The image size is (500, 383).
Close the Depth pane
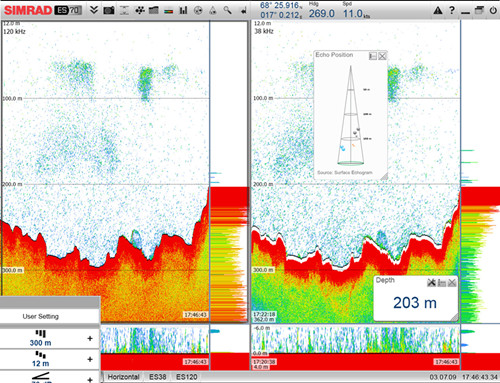(x=452, y=283)
